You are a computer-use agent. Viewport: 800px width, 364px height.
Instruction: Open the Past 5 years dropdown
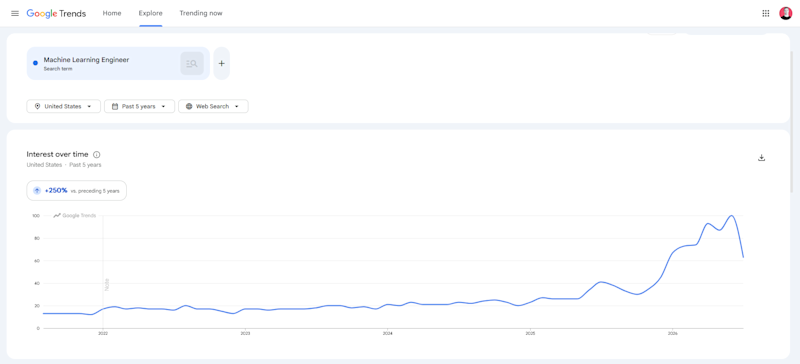139,106
